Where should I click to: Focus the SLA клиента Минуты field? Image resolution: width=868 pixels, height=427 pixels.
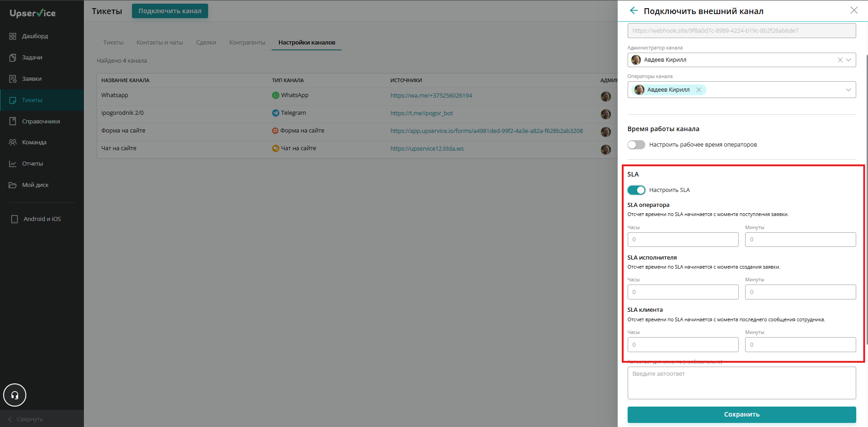pos(800,345)
